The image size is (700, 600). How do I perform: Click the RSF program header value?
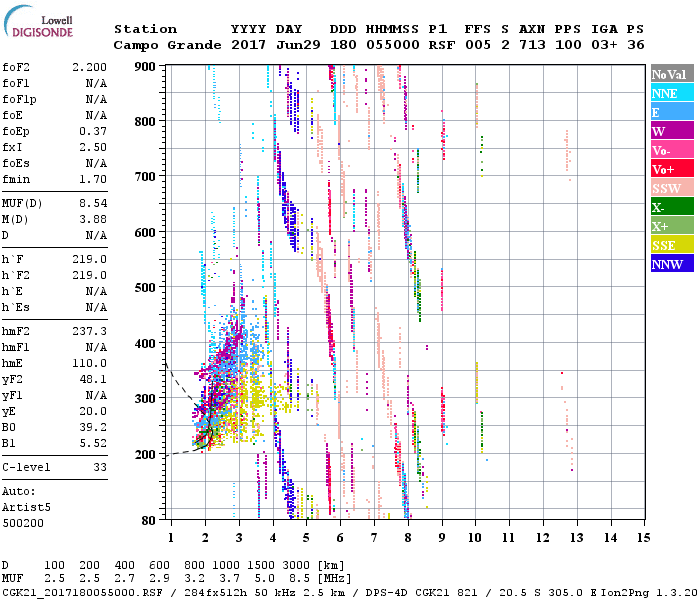click(x=442, y=45)
